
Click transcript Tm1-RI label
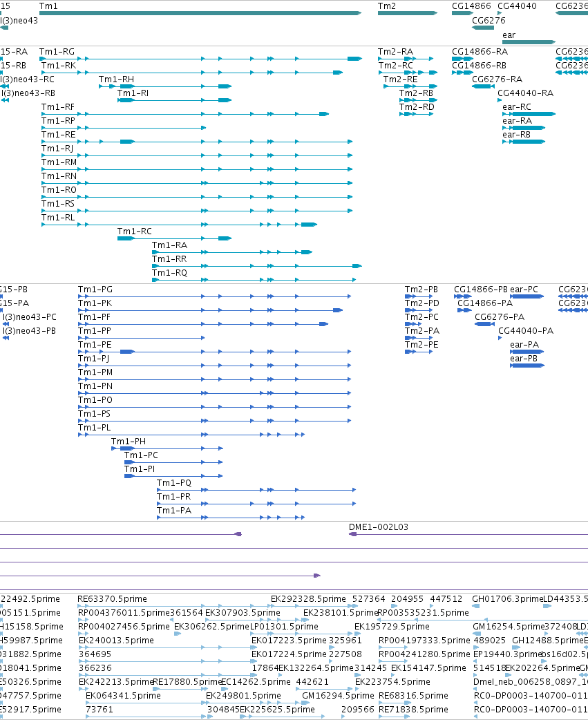pyautogui.click(x=133, y=93)
